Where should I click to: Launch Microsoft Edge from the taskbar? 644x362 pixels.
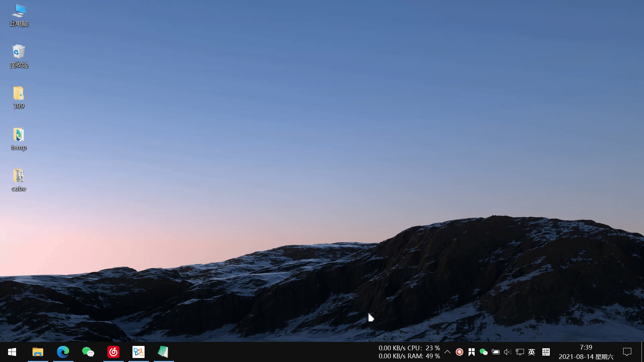(x=63, y=352)
